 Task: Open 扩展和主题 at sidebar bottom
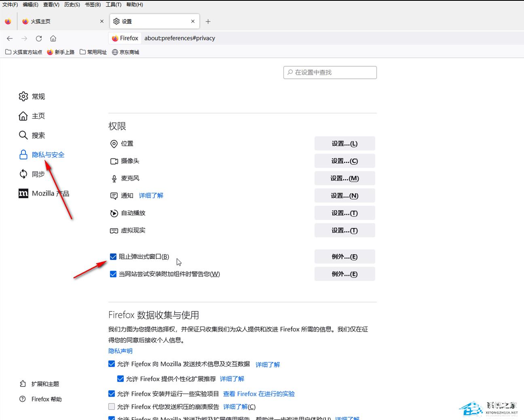(39, 384)
